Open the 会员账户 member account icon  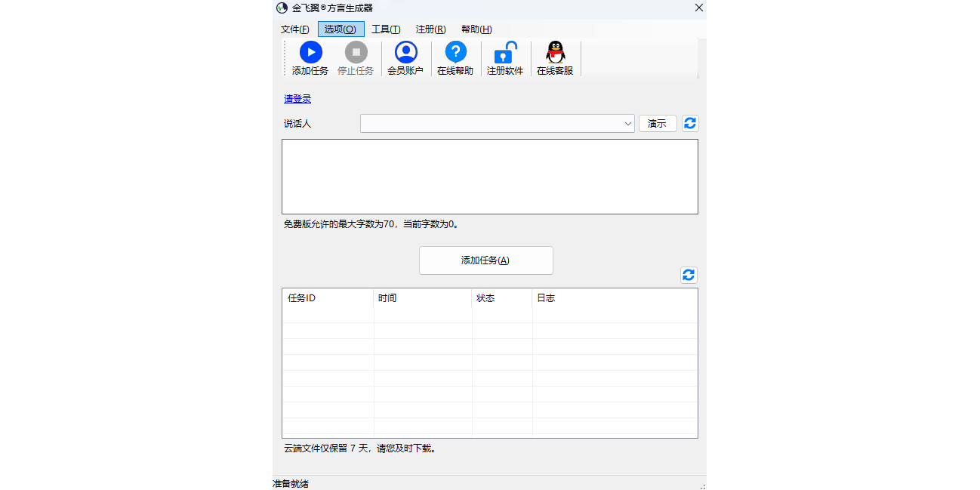click(405, 52)
